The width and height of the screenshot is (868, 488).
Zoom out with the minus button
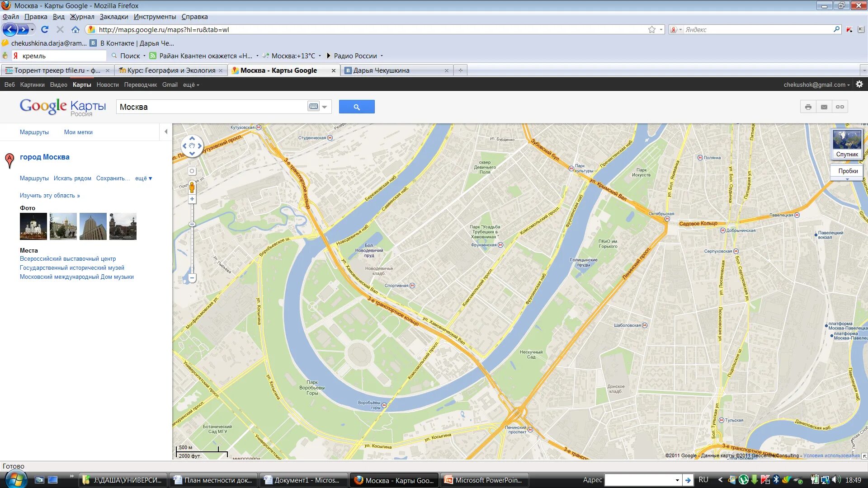coord(192,278)
